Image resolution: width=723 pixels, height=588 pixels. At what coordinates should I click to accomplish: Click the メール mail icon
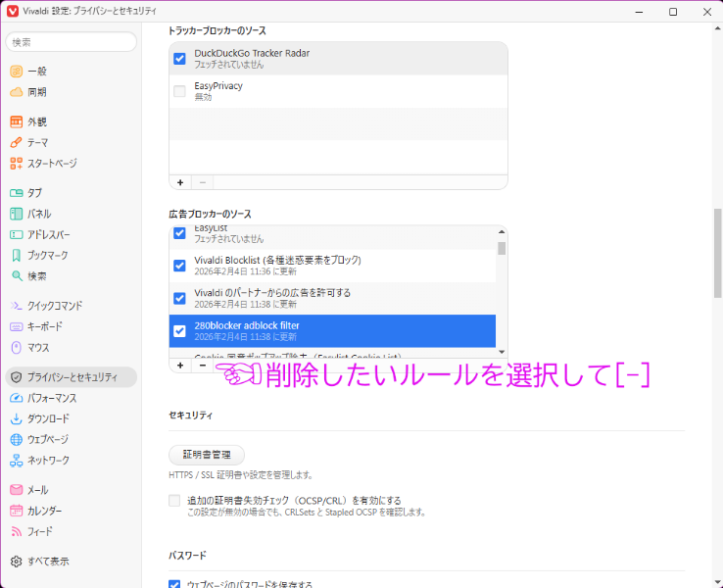[x=16, y=490]
